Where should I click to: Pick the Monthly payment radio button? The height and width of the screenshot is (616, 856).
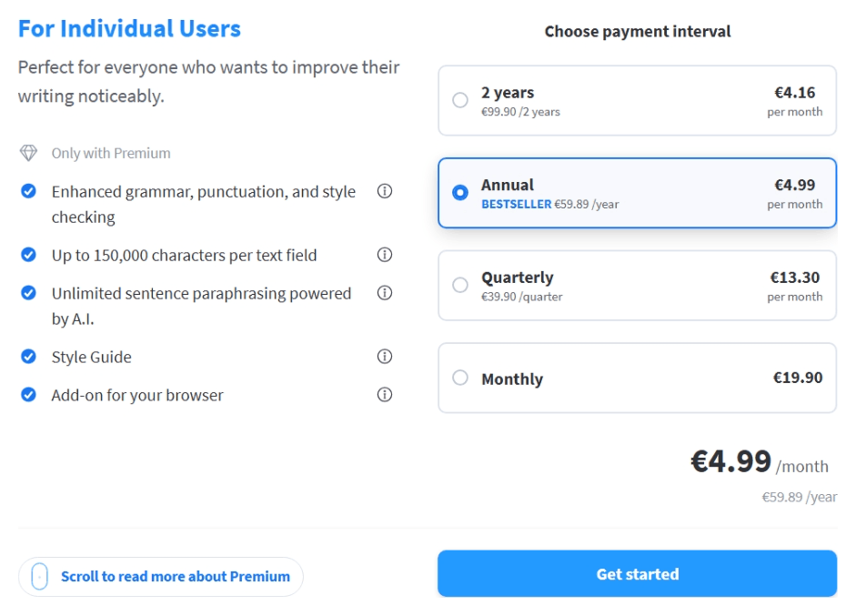(460, 378)
